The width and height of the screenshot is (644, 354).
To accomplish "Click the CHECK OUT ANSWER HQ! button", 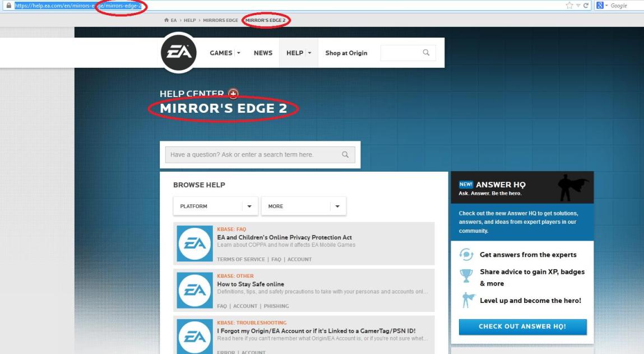I will pyautogui.click(x=522, y=327).
